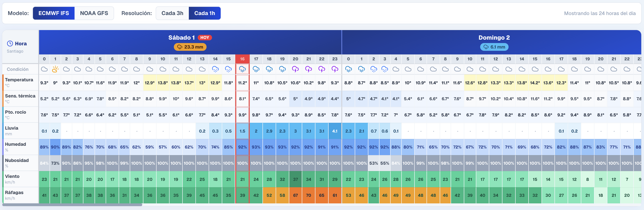Select the ECMWF IFS model
The image size is (644, 210).
click(x=53, y=13)
